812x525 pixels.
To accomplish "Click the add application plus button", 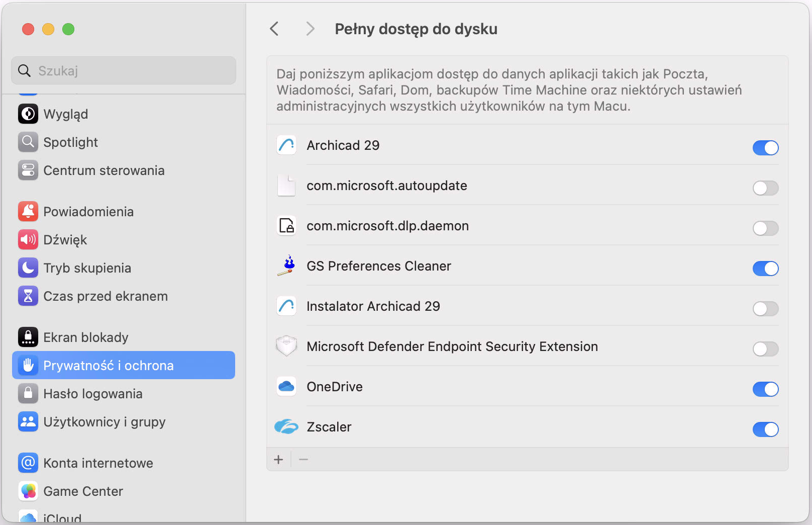I will pos(278,459).
